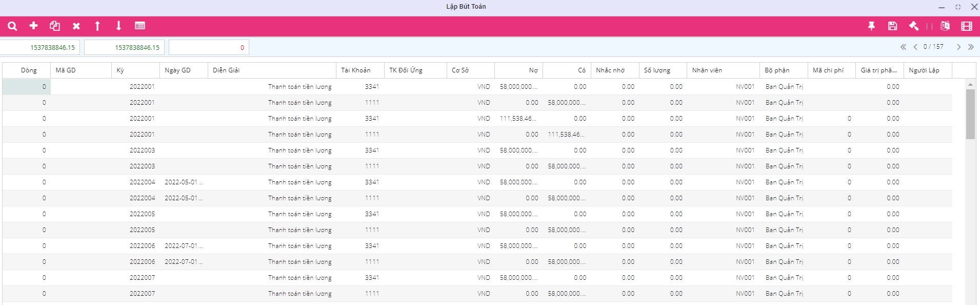The width and height of the screenshot is (980, 305).
Task: Click the copy/duplicate row icon
Action: [55, 26]
